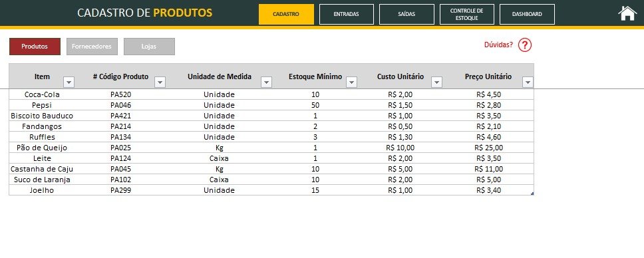
Task: Select unit cost R$ 0,50
Action: point(401,126)
